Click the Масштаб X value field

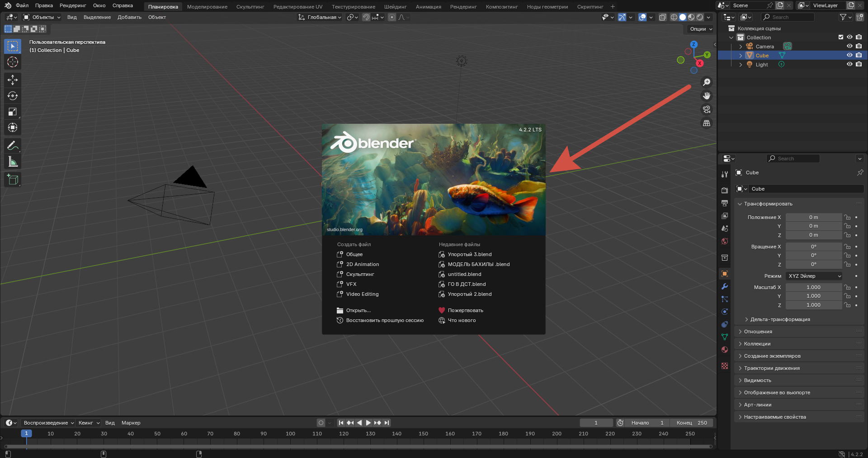click(814, 287)
